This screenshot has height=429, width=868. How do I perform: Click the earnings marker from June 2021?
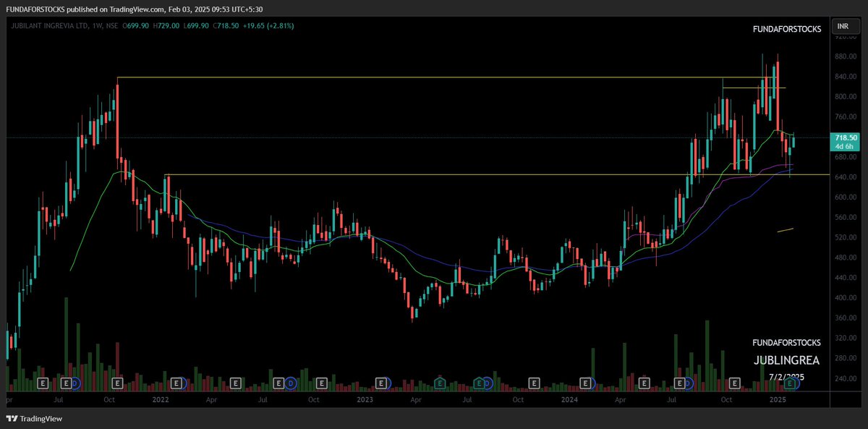click(42, 382)
